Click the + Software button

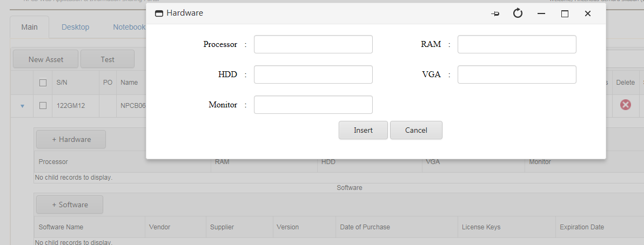pos(69,205)
